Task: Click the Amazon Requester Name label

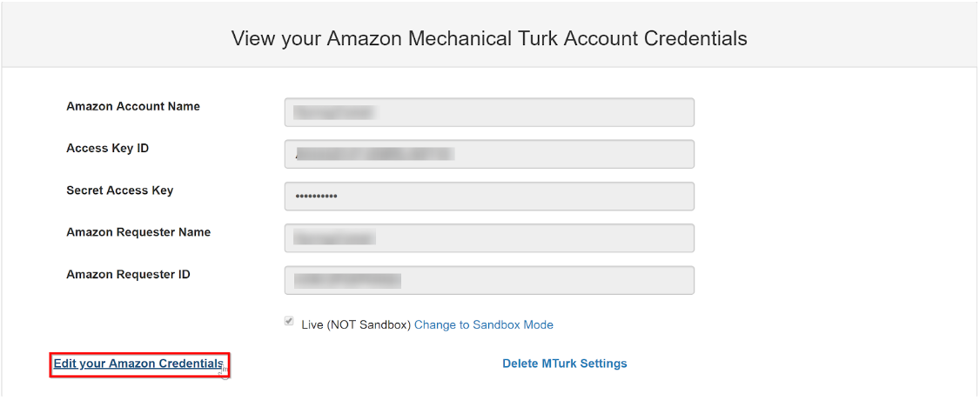Action: [138, 232]
